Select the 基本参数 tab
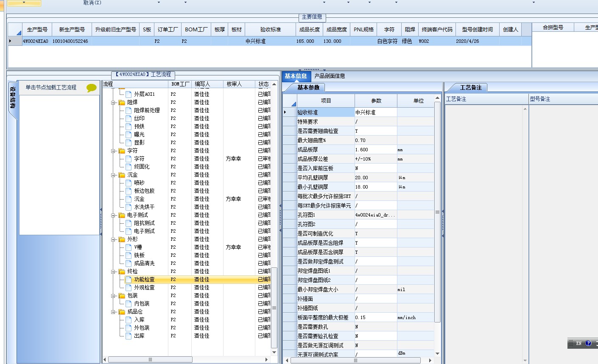 tap(308, 87)
